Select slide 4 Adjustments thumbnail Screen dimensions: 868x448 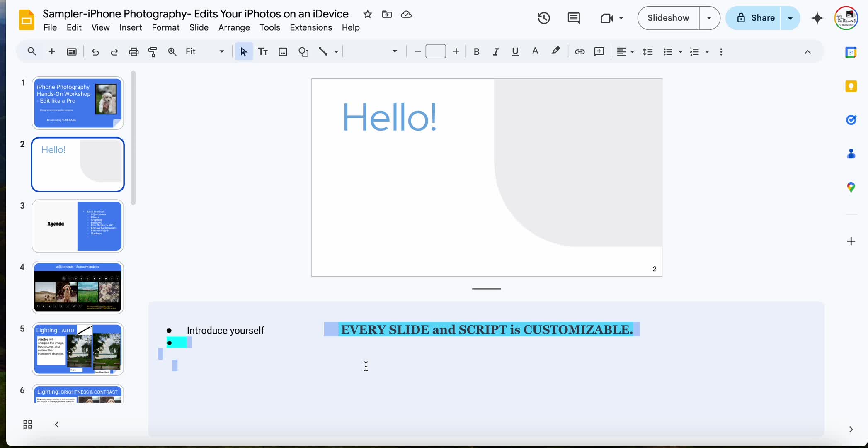pyautogui.click(x=78, y=287)
